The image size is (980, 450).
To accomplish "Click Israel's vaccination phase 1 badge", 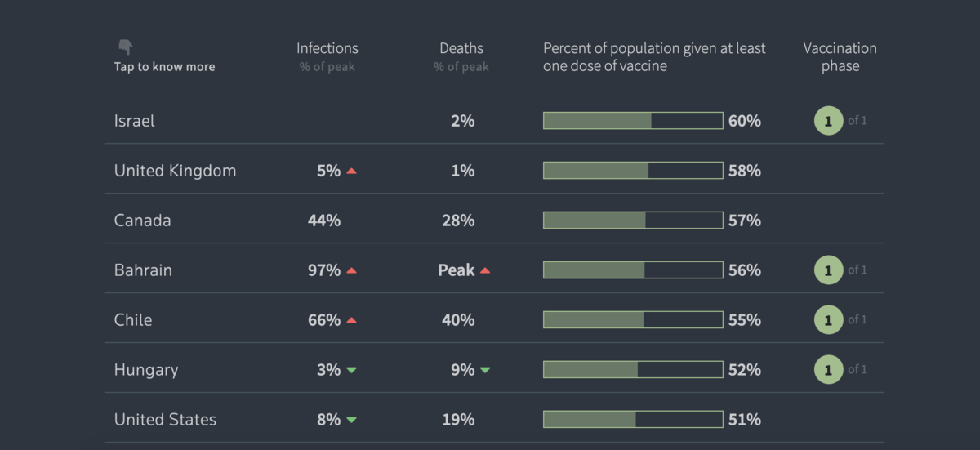I will pyautogui.click(x=828, y=121).
